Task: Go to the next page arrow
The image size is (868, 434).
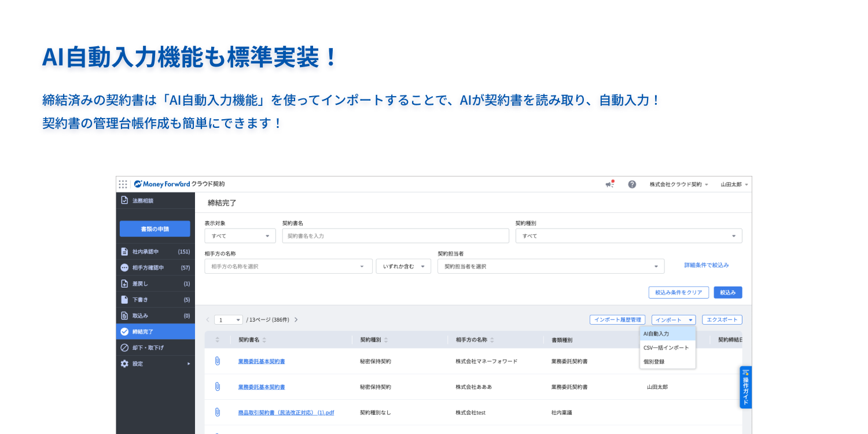Action: coord(296,319)
